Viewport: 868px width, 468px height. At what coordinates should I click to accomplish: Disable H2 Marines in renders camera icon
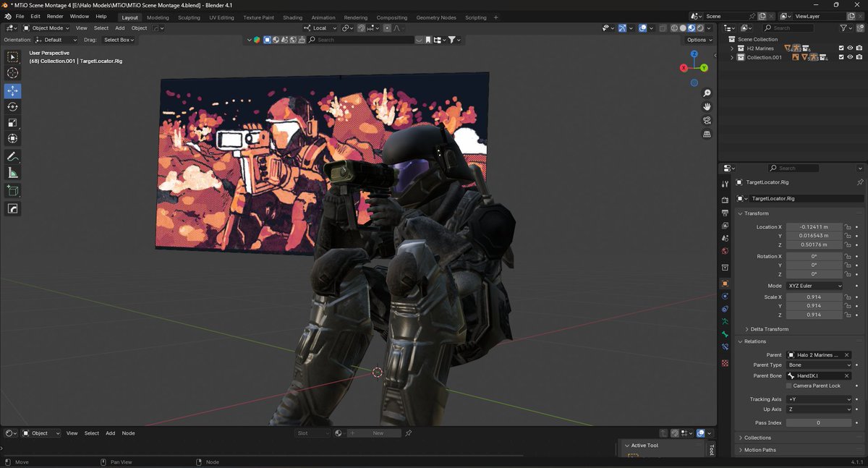859,48
